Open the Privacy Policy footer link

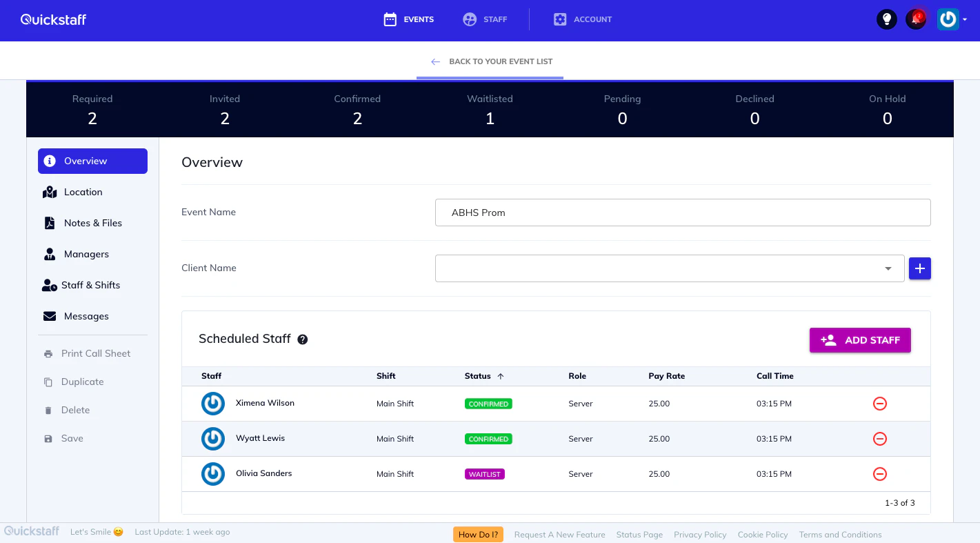point(700,535)
